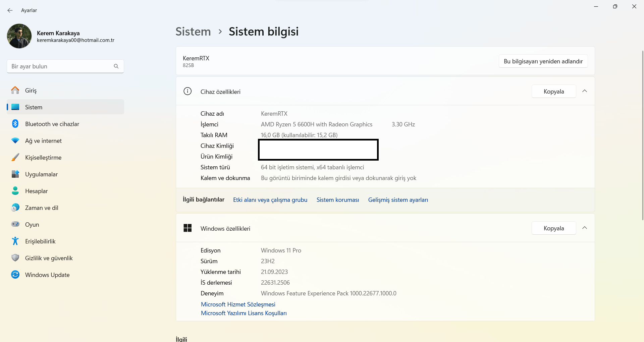Click the 3.30 GHz processor speed
The height and width of the screenshot is (342, 644).
[x=403, y=124]
